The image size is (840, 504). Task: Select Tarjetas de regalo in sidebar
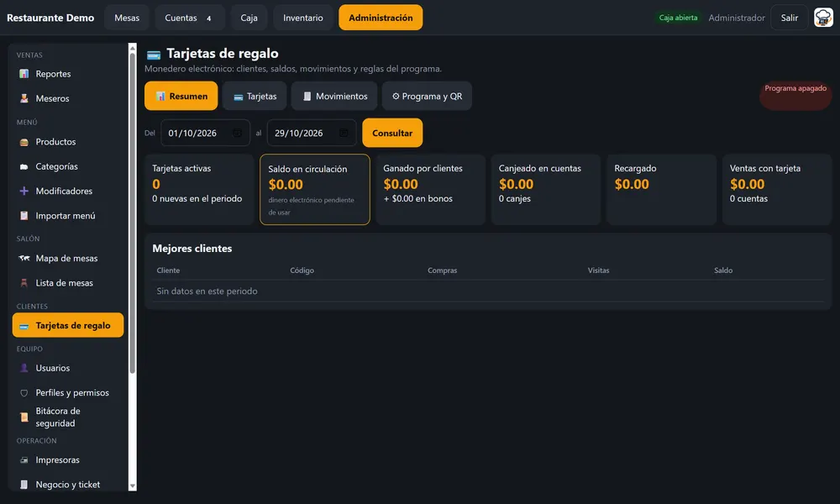(x=68, y=325)
